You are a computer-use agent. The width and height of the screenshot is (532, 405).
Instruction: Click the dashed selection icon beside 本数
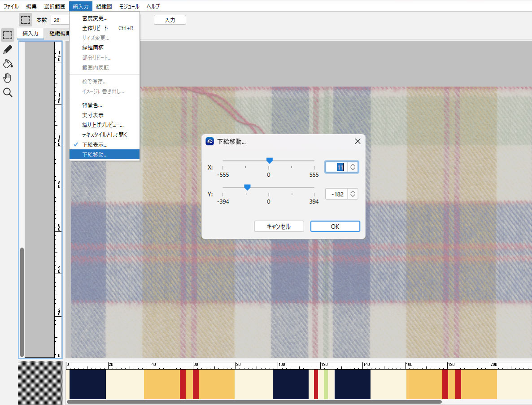pyautogui.click(x=26, y=20)
